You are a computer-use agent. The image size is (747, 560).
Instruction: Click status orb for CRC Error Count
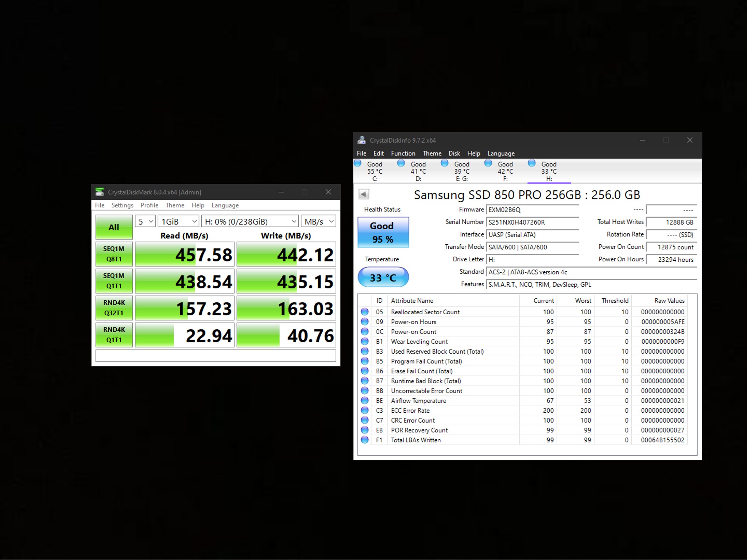tap(364, 420)
